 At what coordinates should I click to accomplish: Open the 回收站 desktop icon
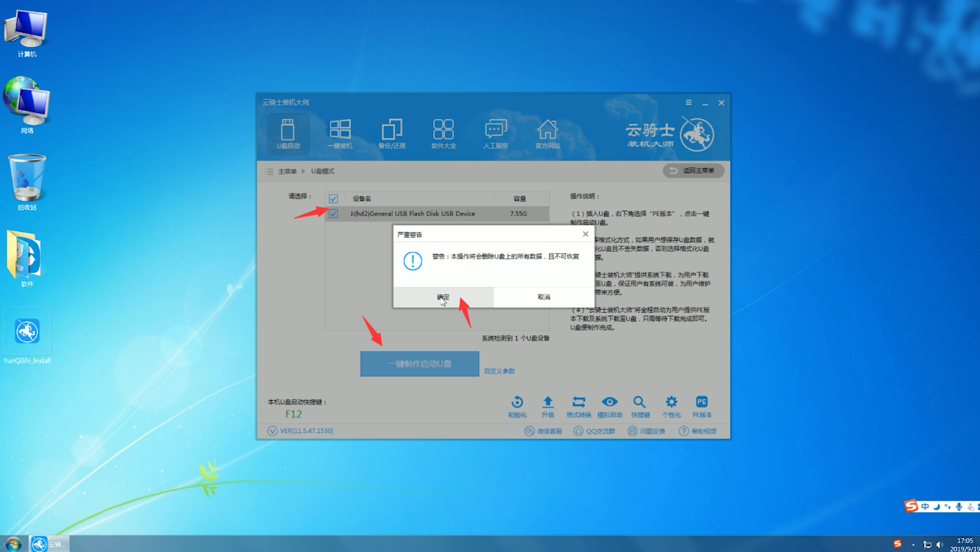27,182
